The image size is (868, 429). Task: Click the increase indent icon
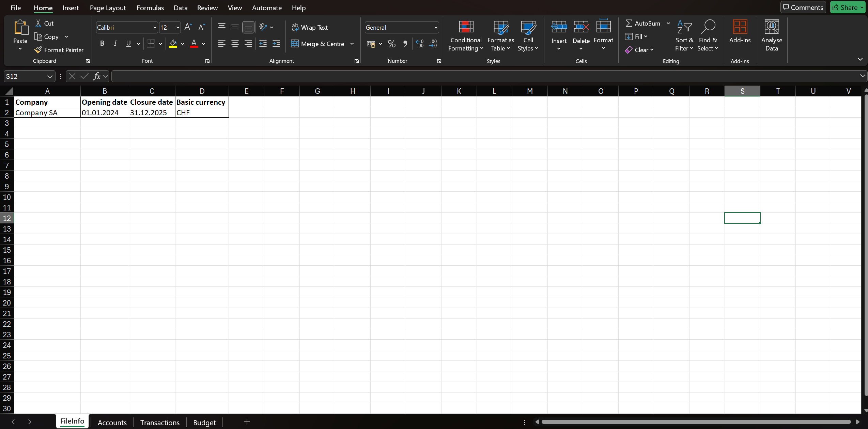click(x=276, y=44)
